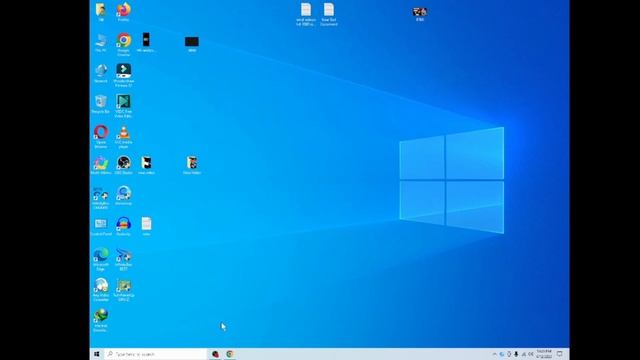Expand the hidden system tray icons chevron
This screenshot has height=360, width=640.
coord(494,354)
